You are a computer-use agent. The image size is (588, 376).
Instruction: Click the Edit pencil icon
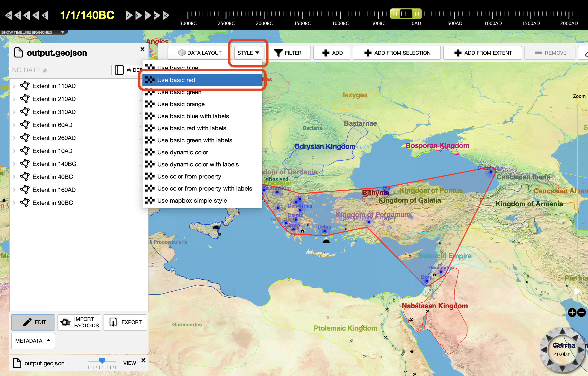pos(27,322)
